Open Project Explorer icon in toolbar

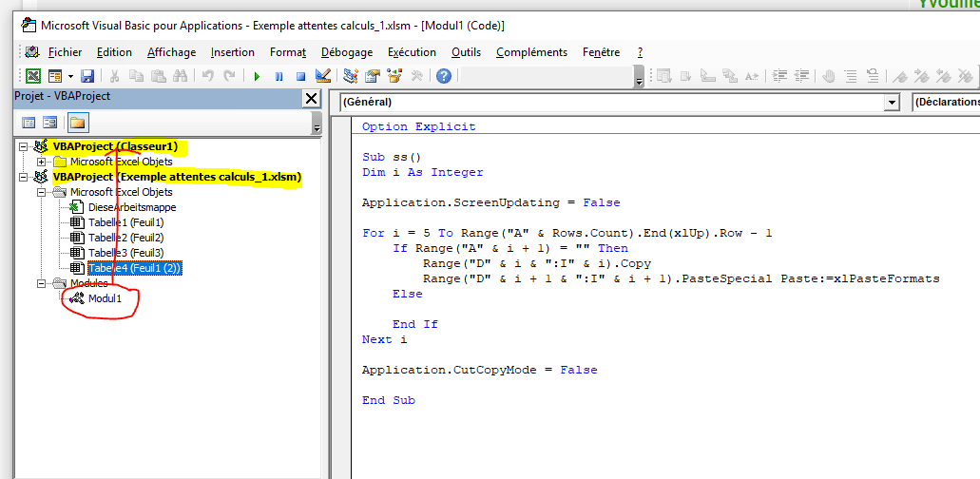(x=351, y=76)
